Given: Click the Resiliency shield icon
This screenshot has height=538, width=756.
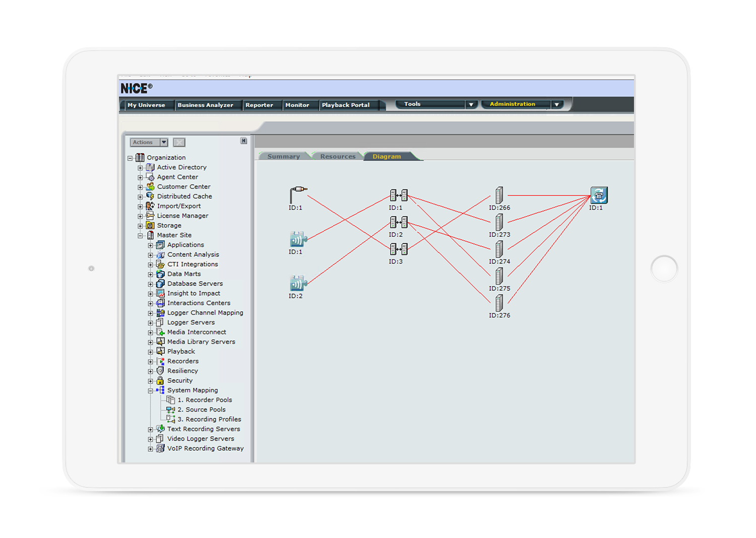Looking at the screenshot, I should tap(160, 371).
